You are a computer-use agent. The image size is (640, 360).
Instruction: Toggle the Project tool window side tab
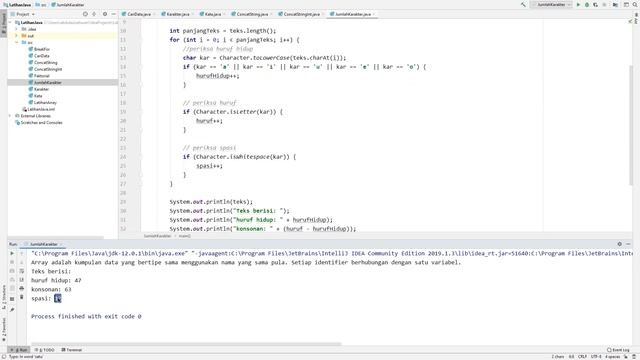3,22
